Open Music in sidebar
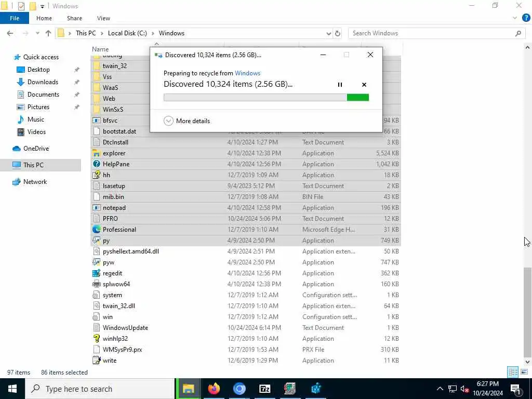This screenshot has width=532, height=399. pos(35,119)
